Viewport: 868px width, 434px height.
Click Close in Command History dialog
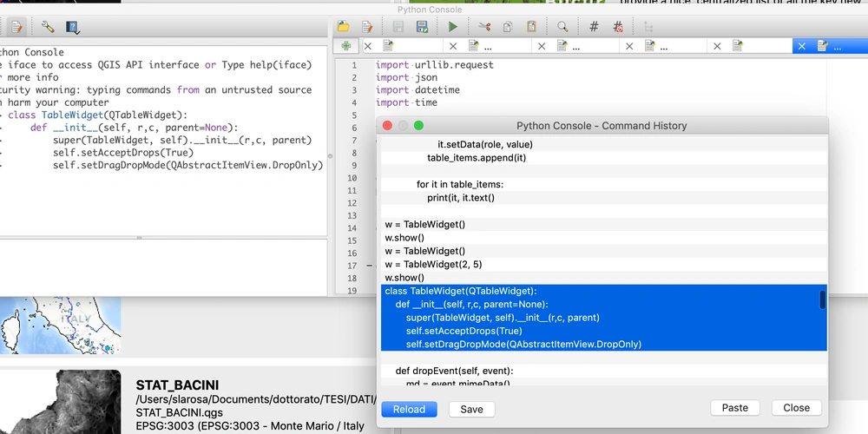pos(796,408)
